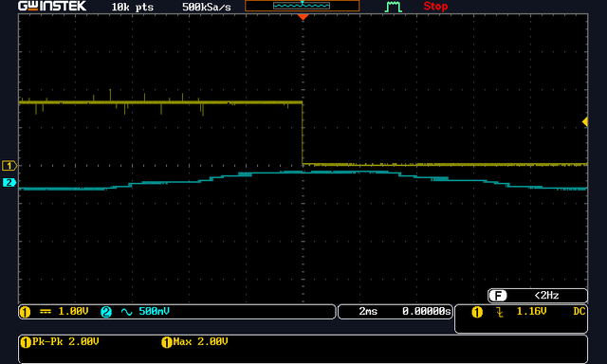Click the trigger source channel 1 icon
The height and width of the screenshot is (364, 607).
coord(477,312)
